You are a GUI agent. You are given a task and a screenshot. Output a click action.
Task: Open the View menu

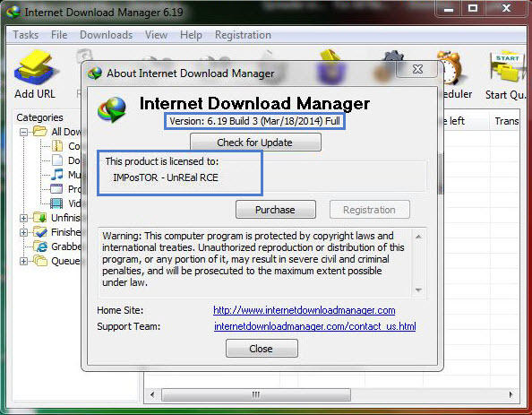[x=156, y=35]
